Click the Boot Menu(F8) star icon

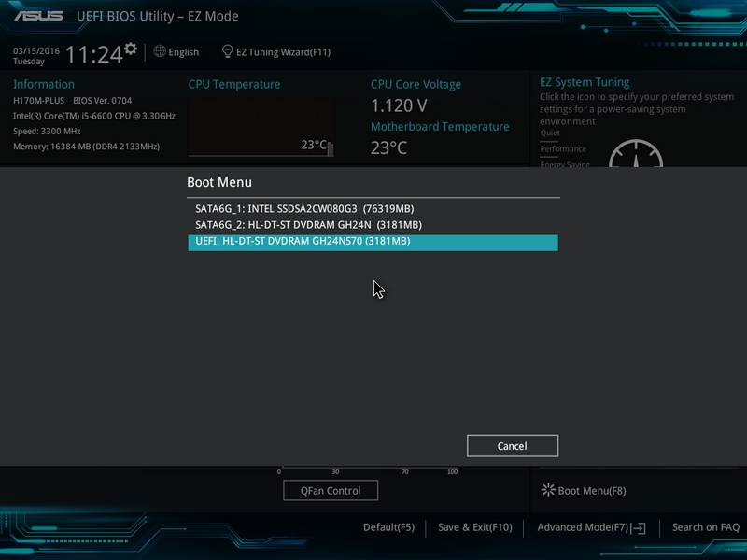click(x=548, y=490)
